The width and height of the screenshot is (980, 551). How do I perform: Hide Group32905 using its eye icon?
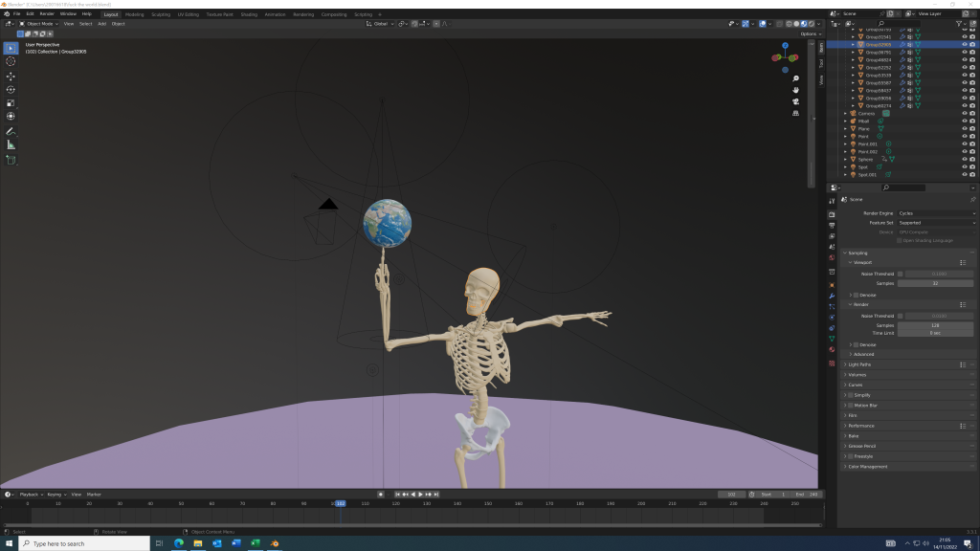click(x=964, y=44)
